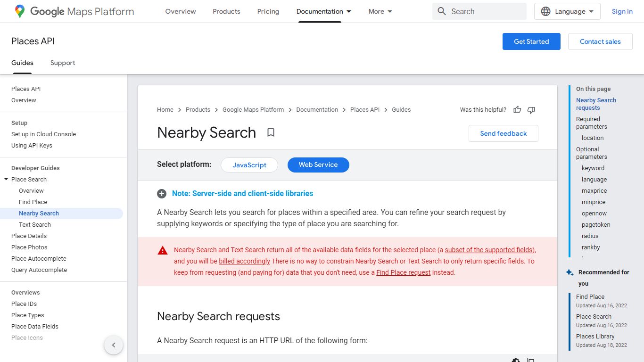
Task: Bookmark the Nearby Search page
Action: [x=271, y=132]
